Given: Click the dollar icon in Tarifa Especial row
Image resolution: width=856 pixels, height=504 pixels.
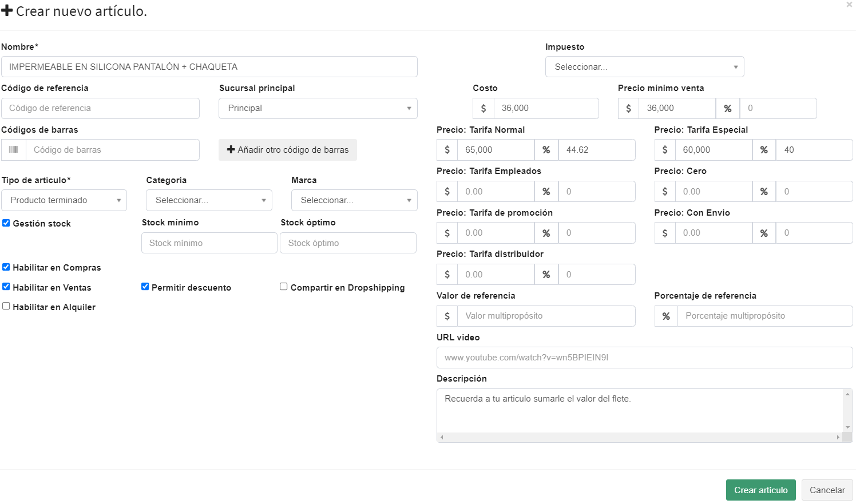Looking at the screenshot, I should 665,150.
